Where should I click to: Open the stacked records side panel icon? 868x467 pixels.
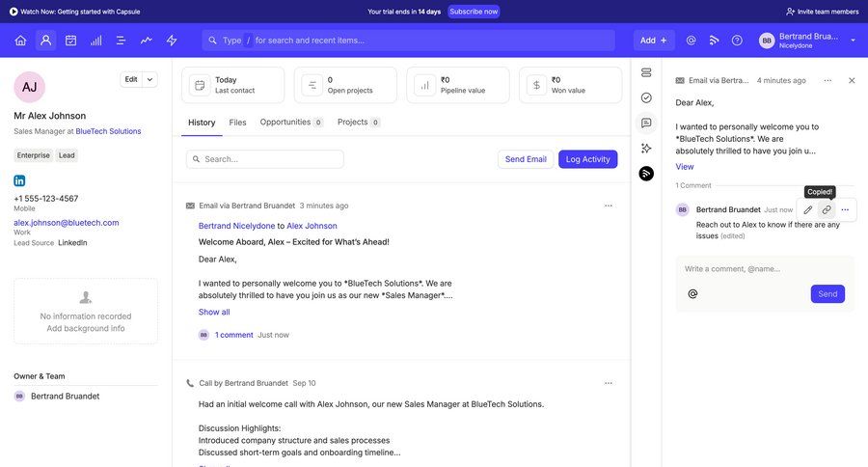point(646,72)
